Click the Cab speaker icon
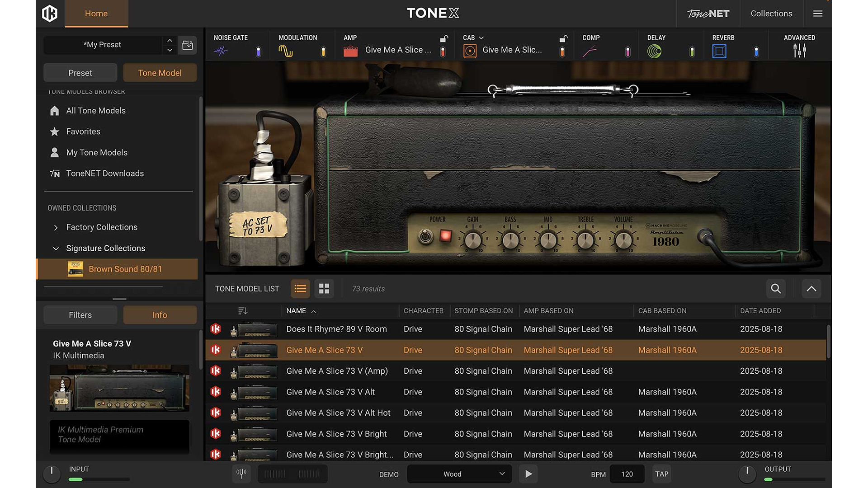Viewport: 868px width, 488px height. click(x=470, y=51)
